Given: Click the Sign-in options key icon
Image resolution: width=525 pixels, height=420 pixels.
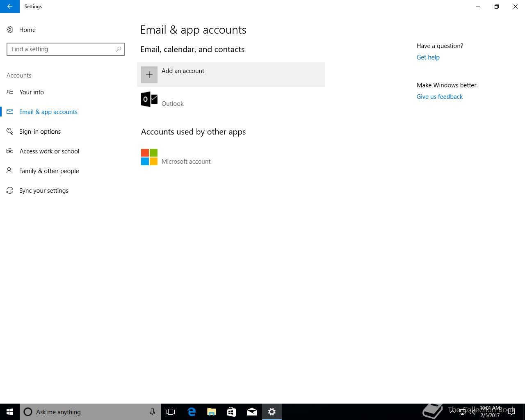Looking at the screenshot, I should pyautogui.click(x=10, y=131).
